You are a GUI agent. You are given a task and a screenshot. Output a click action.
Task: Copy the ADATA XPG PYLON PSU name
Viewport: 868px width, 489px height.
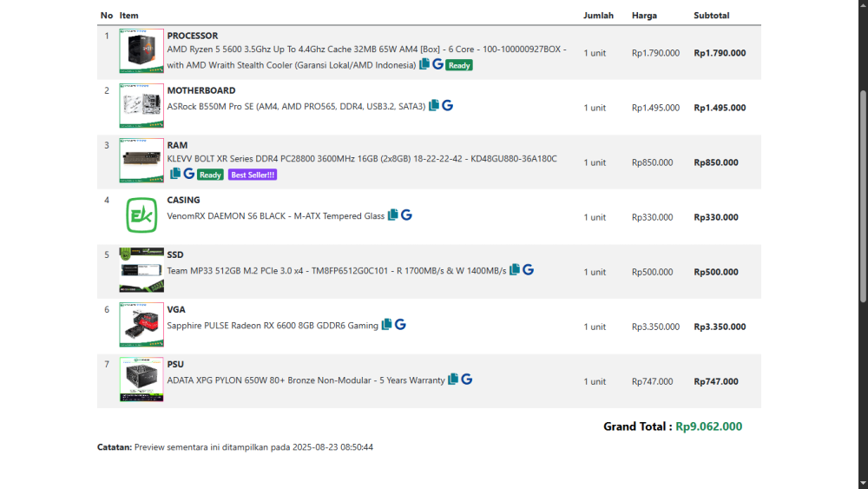pyautogui.click(x=453, y=380)
